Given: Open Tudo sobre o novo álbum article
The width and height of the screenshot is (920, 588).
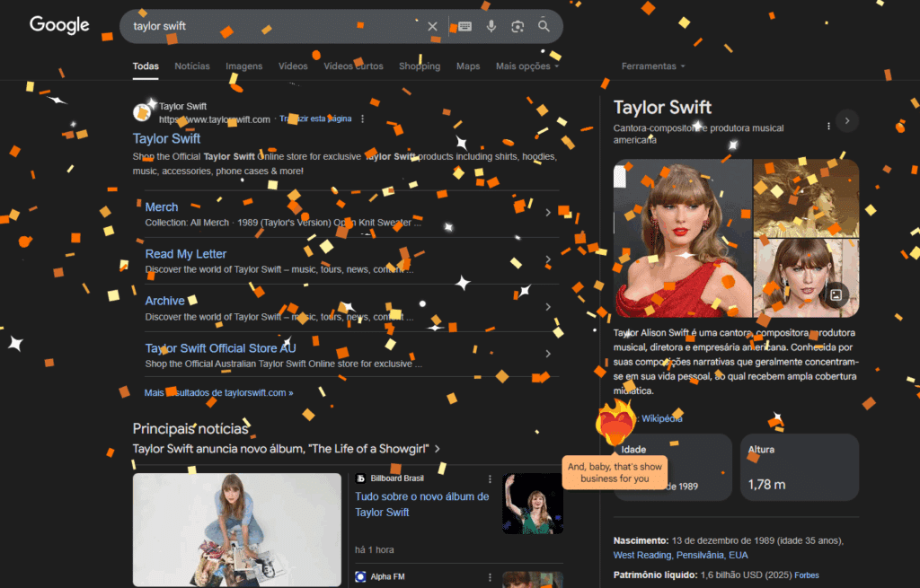Looking at the screenshot, I should [x=422, y=505].
